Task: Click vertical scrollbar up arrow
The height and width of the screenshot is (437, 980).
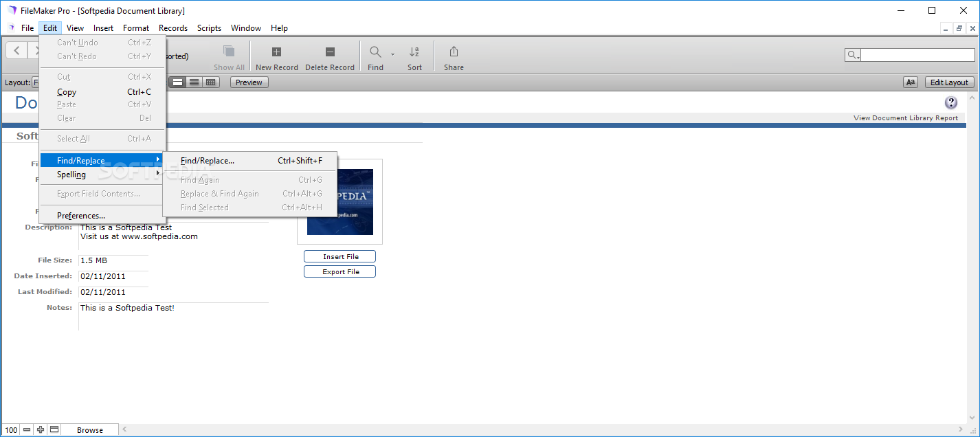Action: pos(972,98)
